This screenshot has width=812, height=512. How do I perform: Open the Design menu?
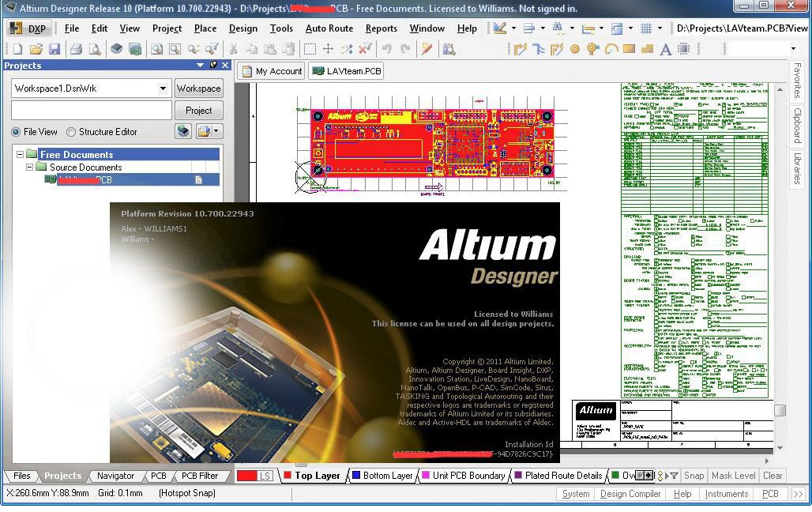tap(242, 28)
